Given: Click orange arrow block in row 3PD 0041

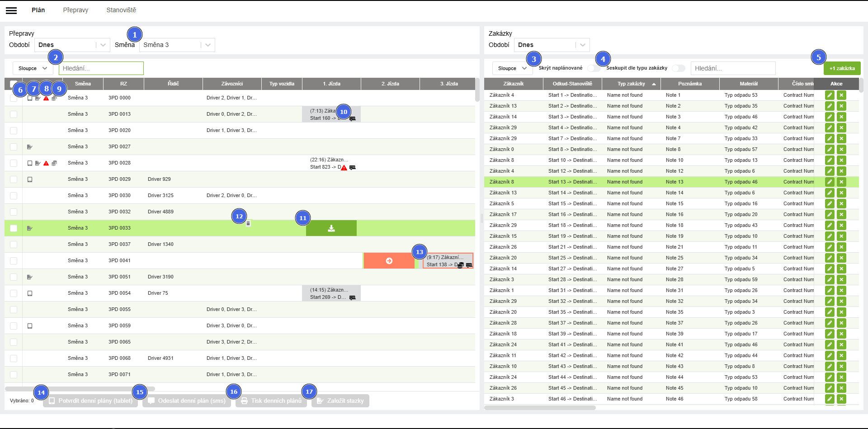Looking at the screenshot, I should [x=389, y=261].
